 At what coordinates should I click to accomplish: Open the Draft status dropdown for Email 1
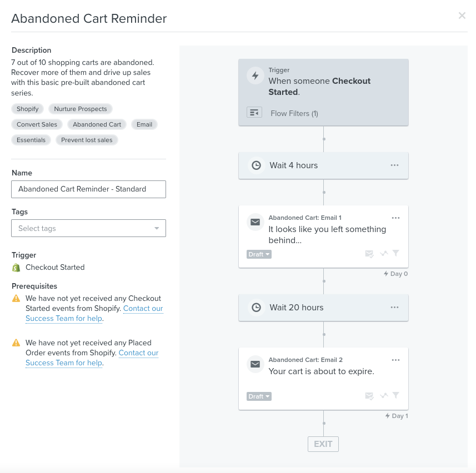259,254
